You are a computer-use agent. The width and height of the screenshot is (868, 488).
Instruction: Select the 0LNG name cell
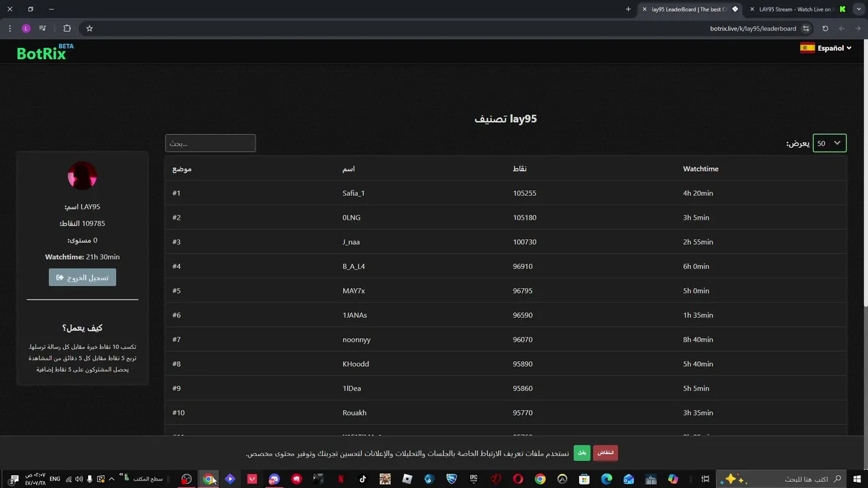coord(351,218)
